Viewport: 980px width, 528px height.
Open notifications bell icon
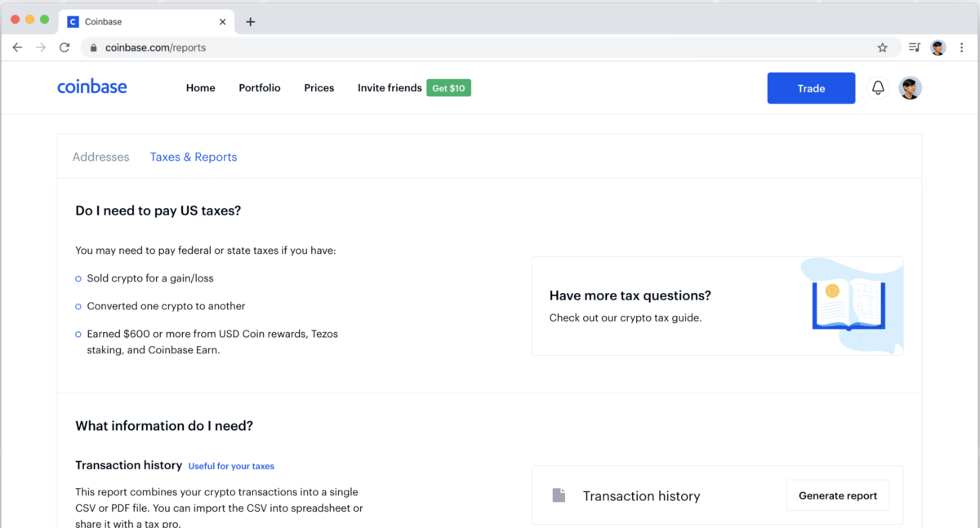(x=878, y=88)
